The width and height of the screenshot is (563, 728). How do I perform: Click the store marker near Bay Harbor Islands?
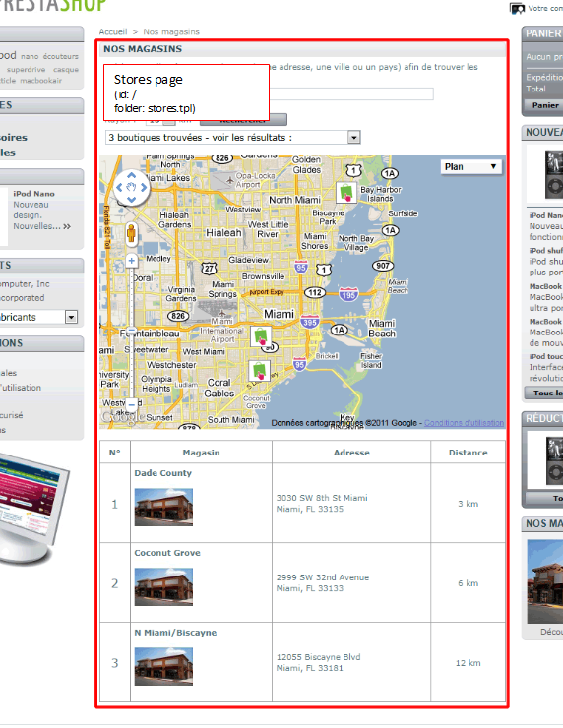[x=346, y=192]
